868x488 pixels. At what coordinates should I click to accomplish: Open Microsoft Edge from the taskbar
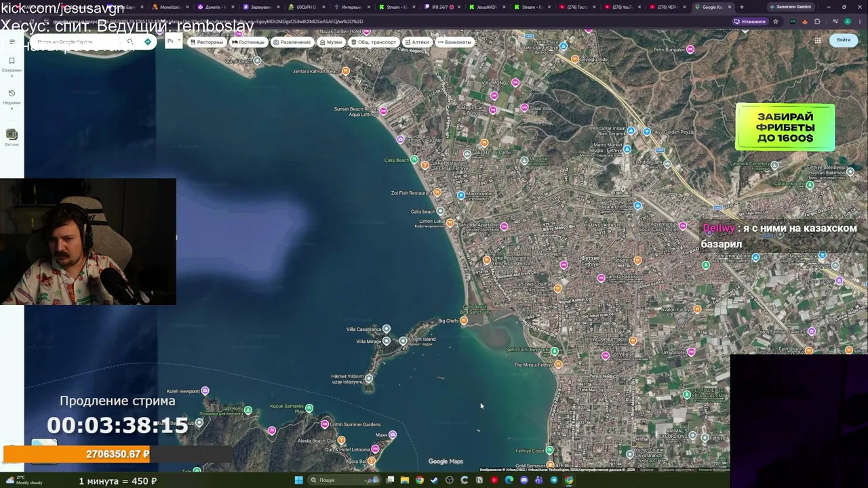[x=509, y=480]
